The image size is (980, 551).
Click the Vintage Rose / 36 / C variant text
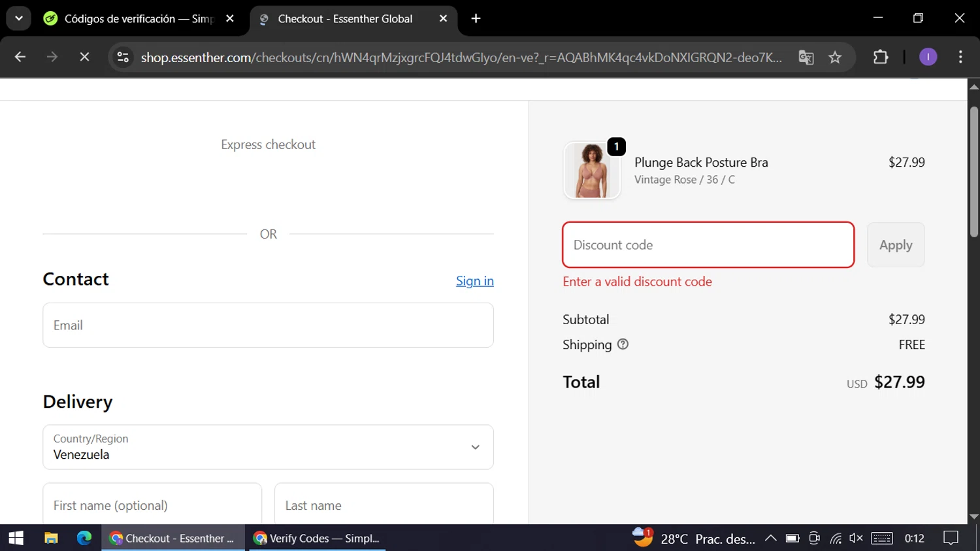685,180
